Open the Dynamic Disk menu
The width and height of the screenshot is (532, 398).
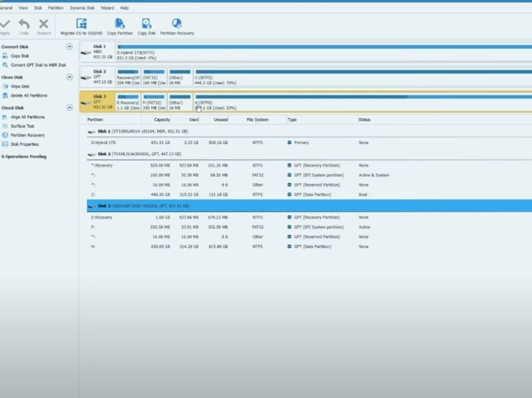tap(82, 8)
